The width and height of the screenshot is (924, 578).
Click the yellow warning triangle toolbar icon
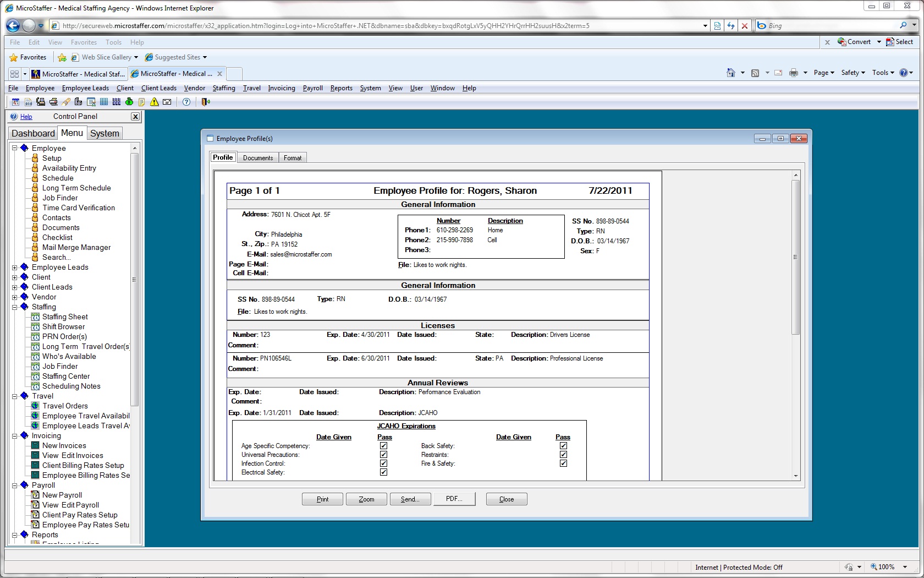(155, 102)
